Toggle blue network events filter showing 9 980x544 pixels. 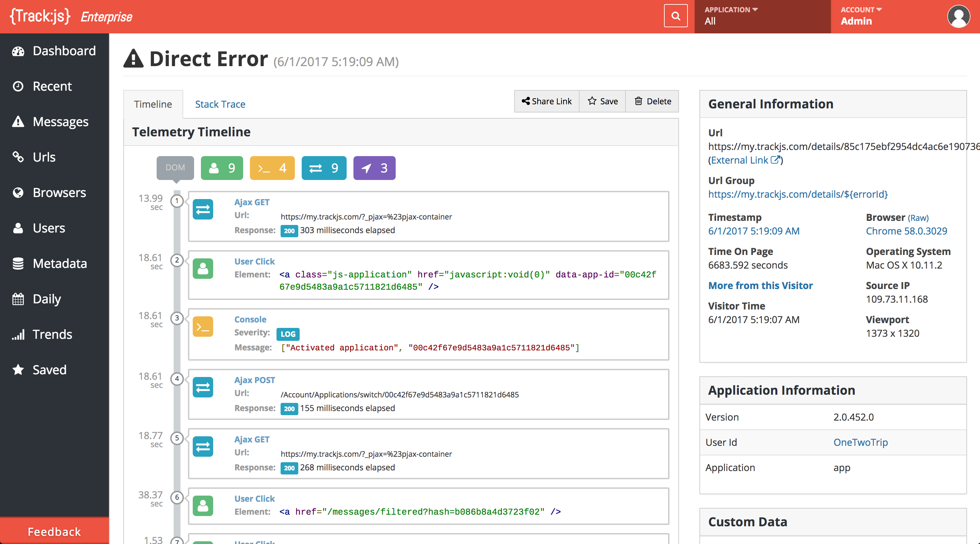324,168
